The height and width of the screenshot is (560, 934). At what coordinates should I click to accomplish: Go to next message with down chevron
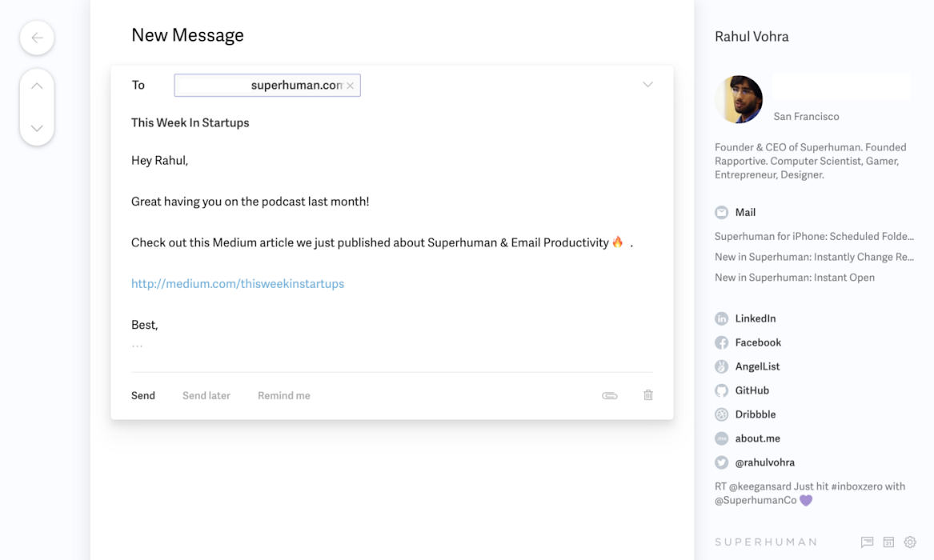coord(37,128)
